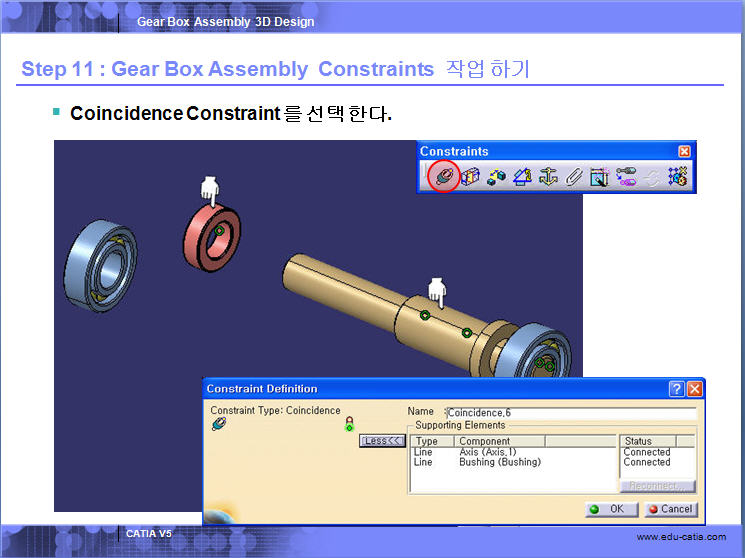Click the Reuse Pattern icon

click(678, 177)
